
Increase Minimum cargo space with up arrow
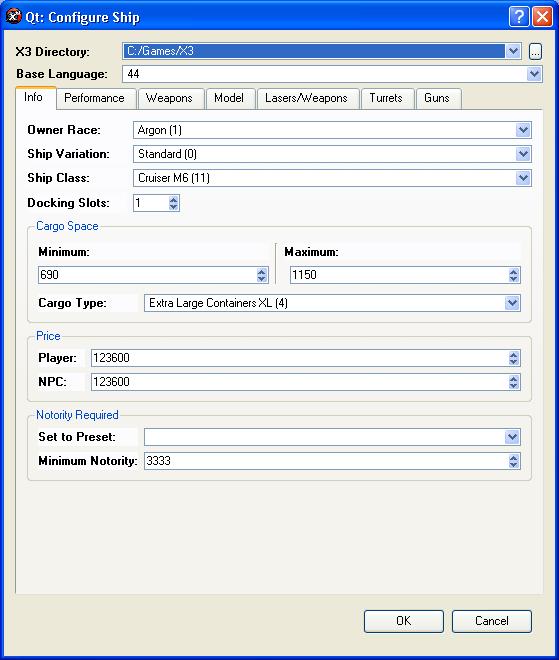(261, 271)
